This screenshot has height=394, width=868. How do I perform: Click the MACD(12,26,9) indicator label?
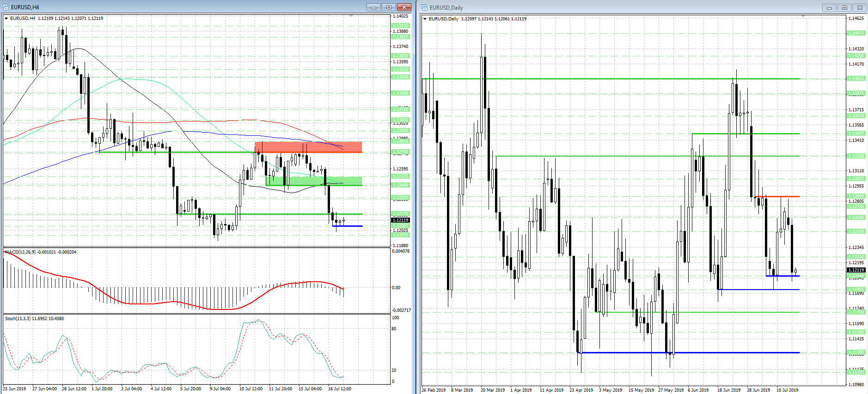point(41,252)
